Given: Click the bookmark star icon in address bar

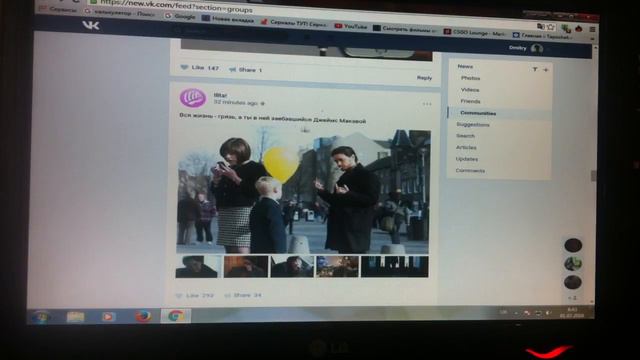Looking at the screenshot, I should (551, 27).
